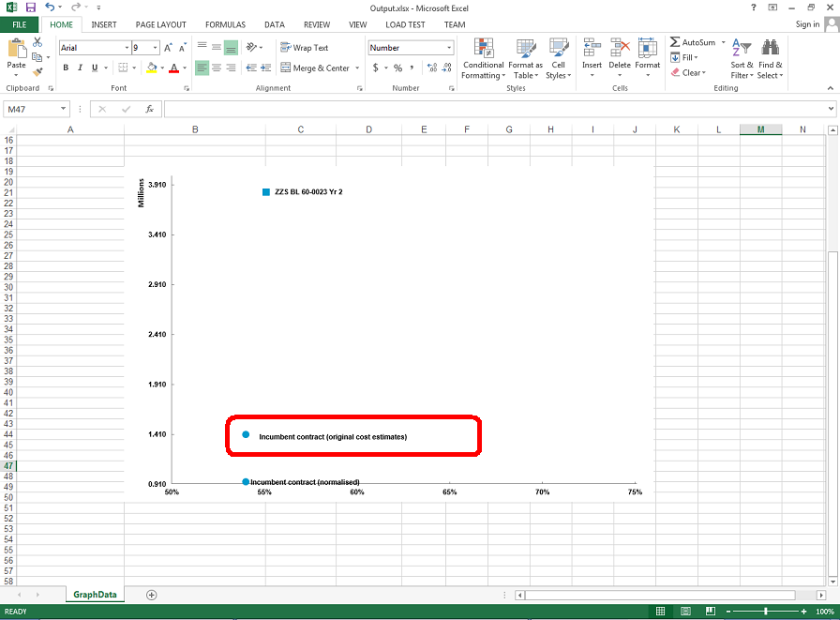The height and width of the screenshot is (620, 840).
Task: Select the GraphData sheet tab
Action: pyautogui.click(x=95, y=595)
